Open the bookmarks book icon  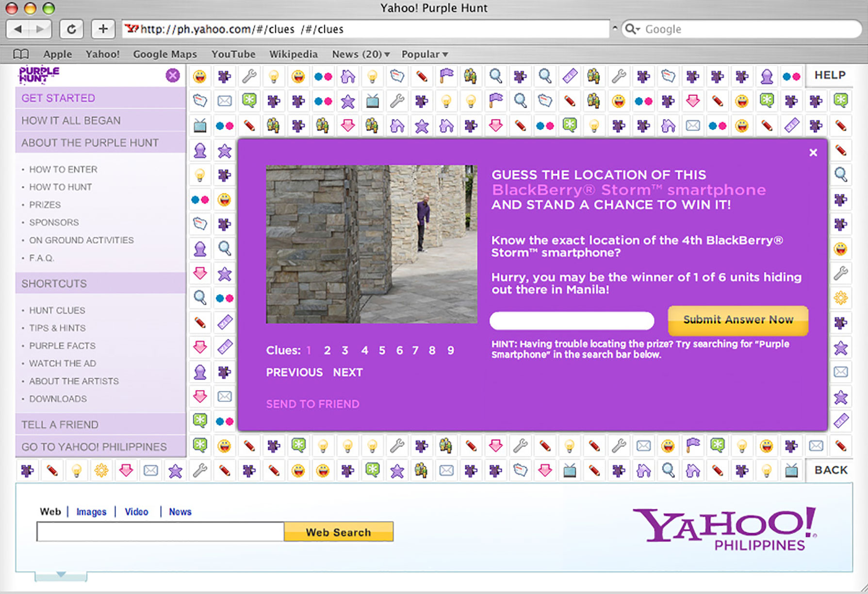click(x=21, y=54)
